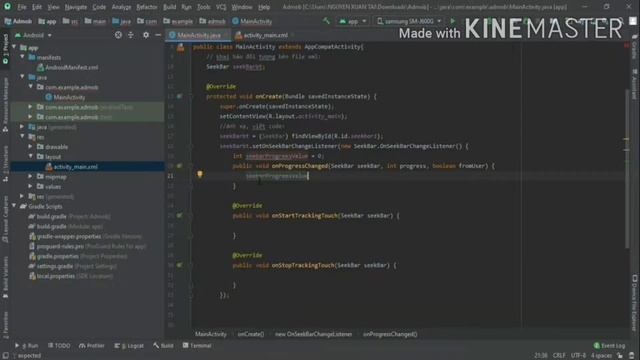Click the override gutter icon beside onStartTrackingTouch

coord(180,216)
